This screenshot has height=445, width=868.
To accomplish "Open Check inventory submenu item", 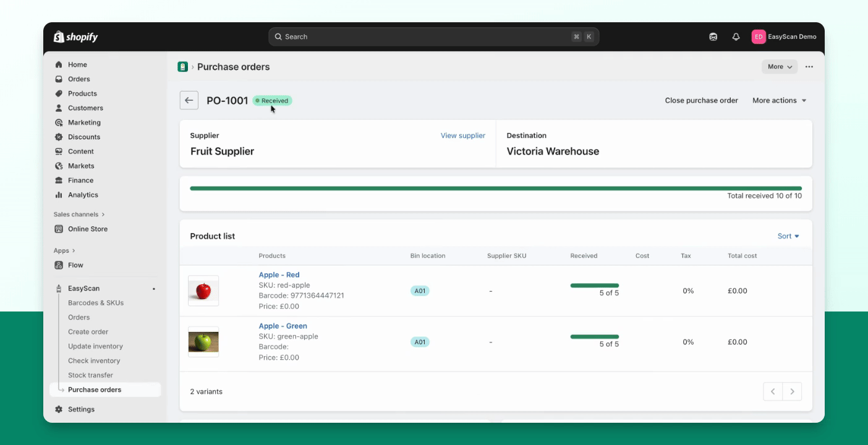I will [x=94, y=361].
